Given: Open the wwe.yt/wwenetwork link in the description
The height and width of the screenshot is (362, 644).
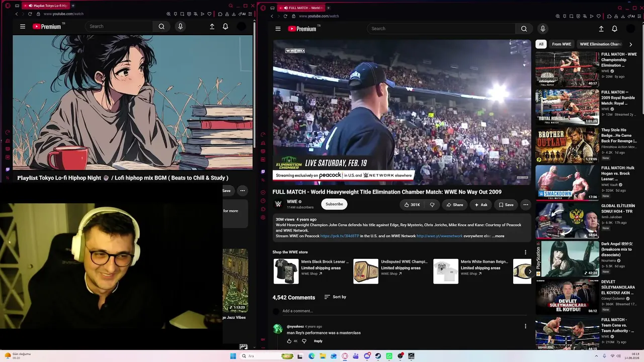Looking at the screenshot, I should [439, 236].
